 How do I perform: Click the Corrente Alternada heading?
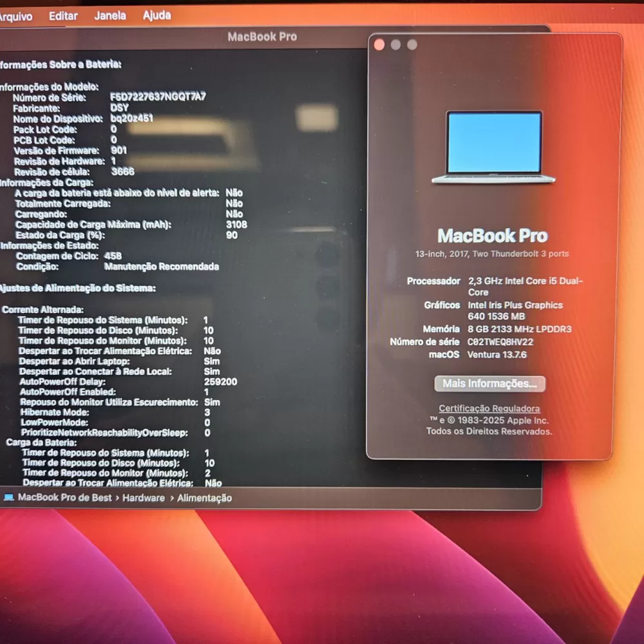(x=43, y=310)
